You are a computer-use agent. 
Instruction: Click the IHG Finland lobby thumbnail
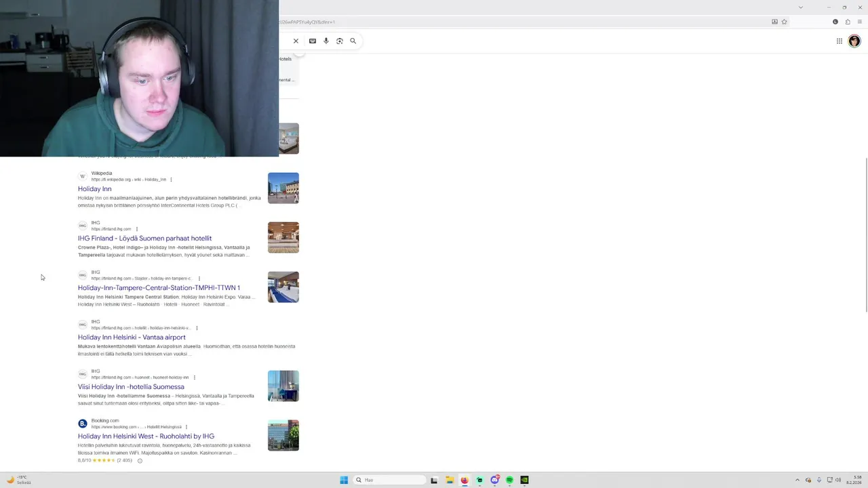coord(283,238)
